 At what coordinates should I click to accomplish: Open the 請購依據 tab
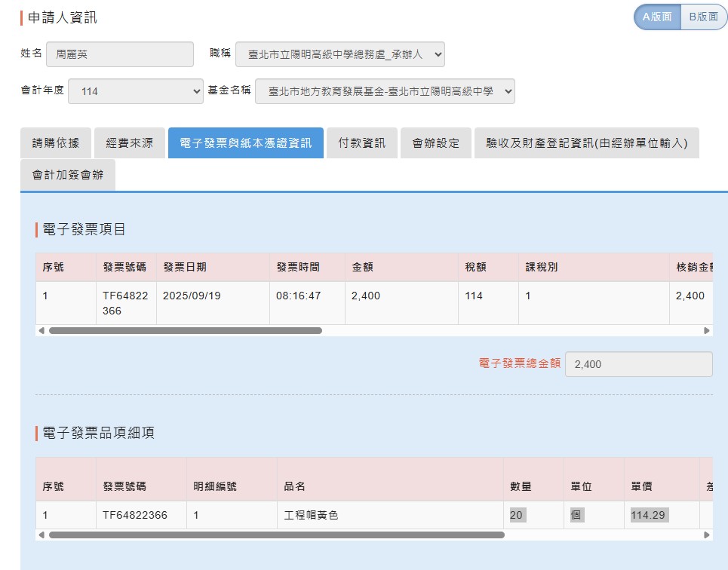(56, 142)
